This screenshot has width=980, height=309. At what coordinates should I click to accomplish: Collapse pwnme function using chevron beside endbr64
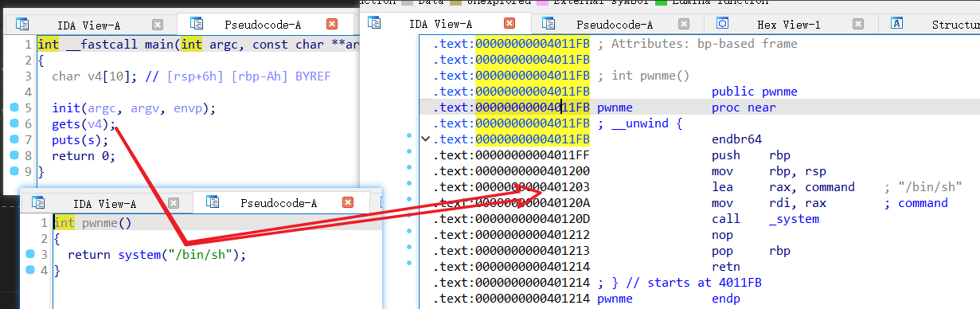[x=426, y=139]
